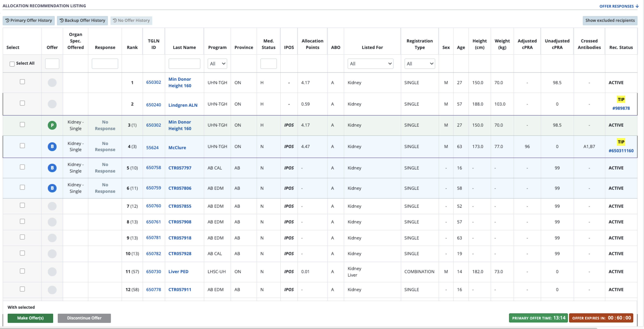Click the blue B icon for CTR057797
Viewport: 644px width, 329px height.
(x=52, y=168)
